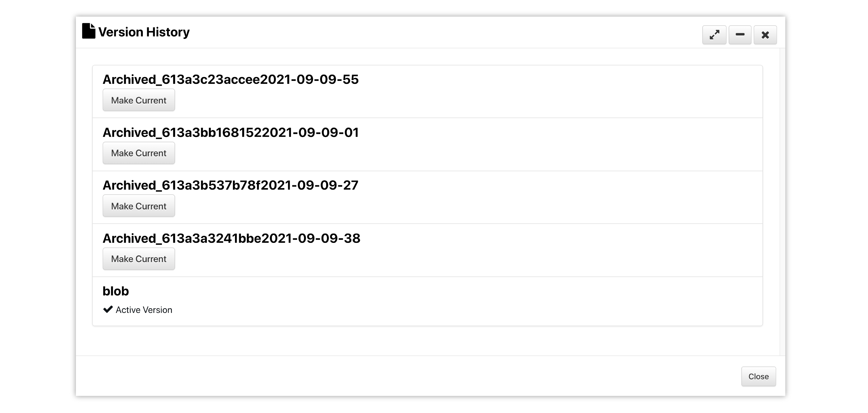Click the checkmark icon next to Active Version
This screenshot has height=413, width=868.
point(108,310)
